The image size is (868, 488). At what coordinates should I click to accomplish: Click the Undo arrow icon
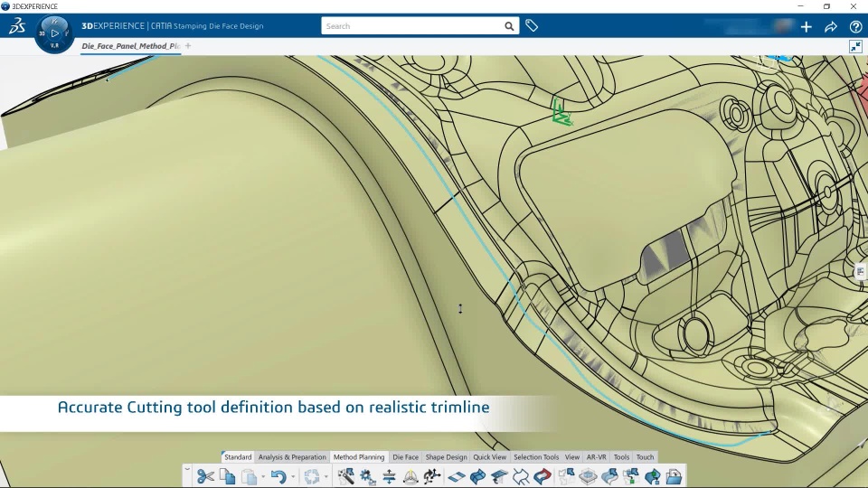click(278, 476)
